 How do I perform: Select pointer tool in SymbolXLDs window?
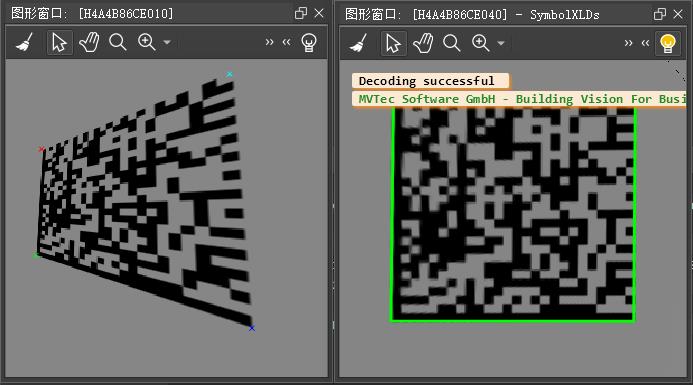(393, 43)
